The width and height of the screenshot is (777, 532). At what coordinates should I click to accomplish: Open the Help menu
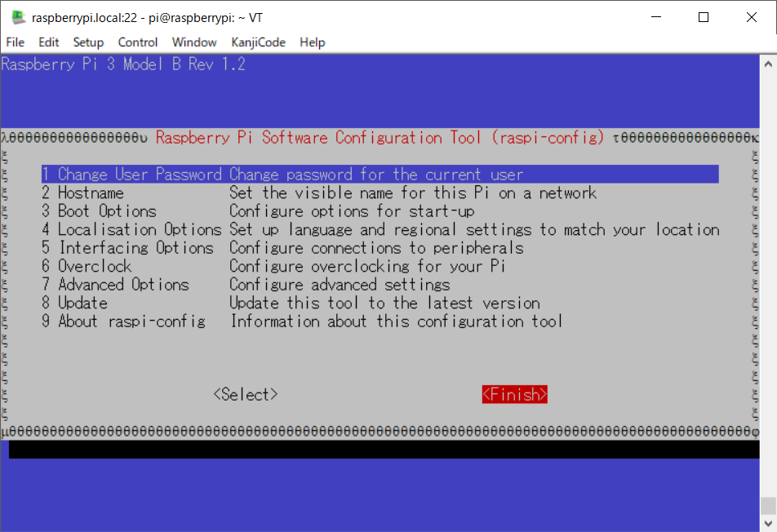[x=312, y=42]
